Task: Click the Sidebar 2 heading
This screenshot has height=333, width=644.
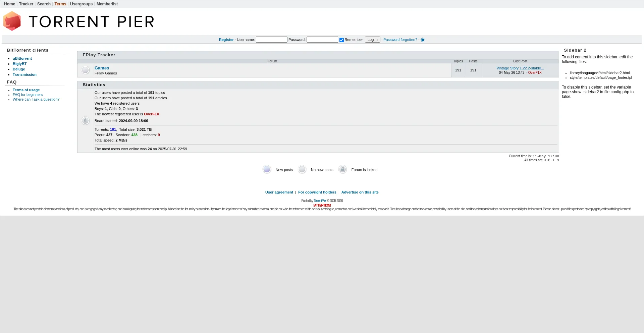Action: pyautogui.click(x=575, y=50)
